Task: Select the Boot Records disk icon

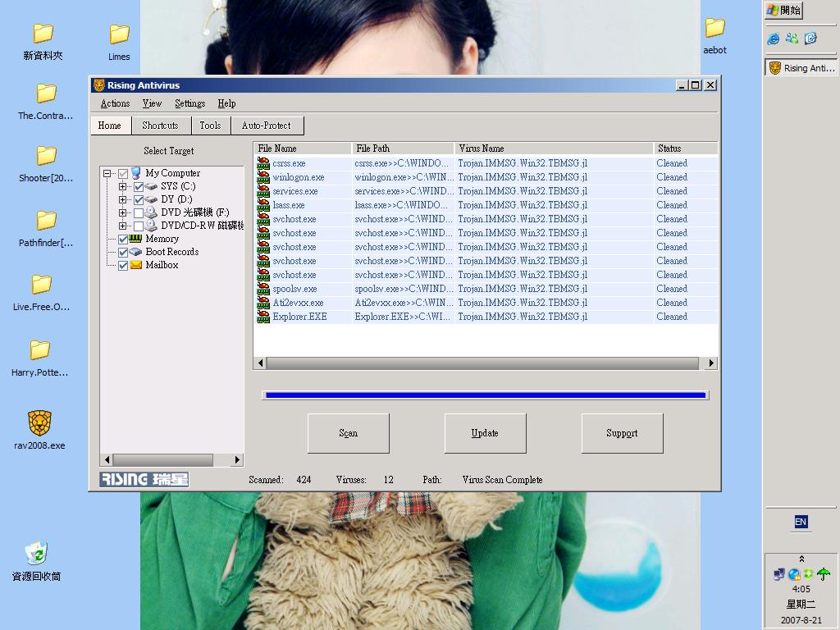Action: point(136,252)
